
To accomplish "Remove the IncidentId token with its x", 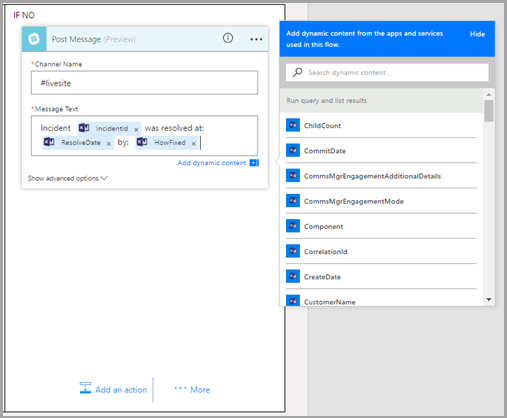I will (136, 130).
